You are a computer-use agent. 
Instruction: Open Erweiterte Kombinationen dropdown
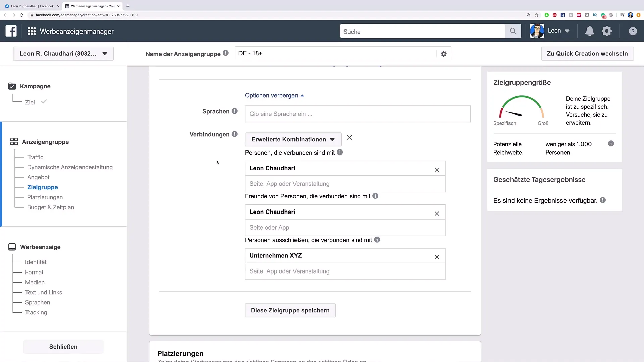click(293, 139)
